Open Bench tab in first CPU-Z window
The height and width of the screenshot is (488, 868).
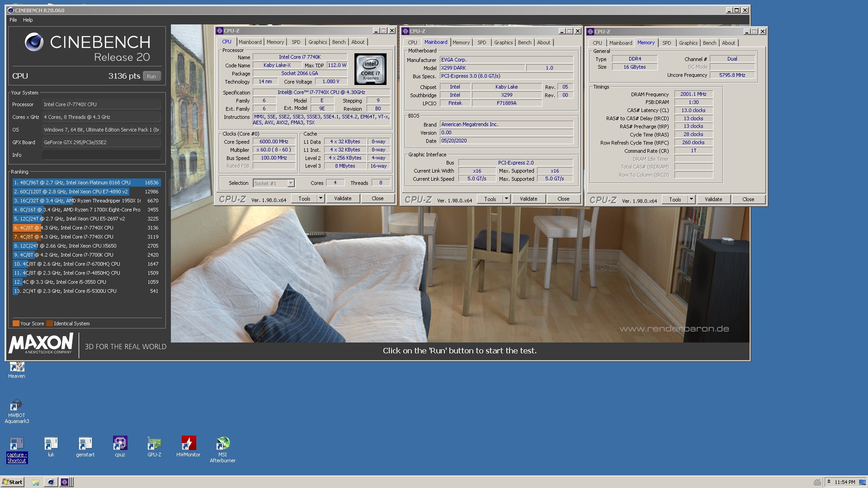pos(339,42)
